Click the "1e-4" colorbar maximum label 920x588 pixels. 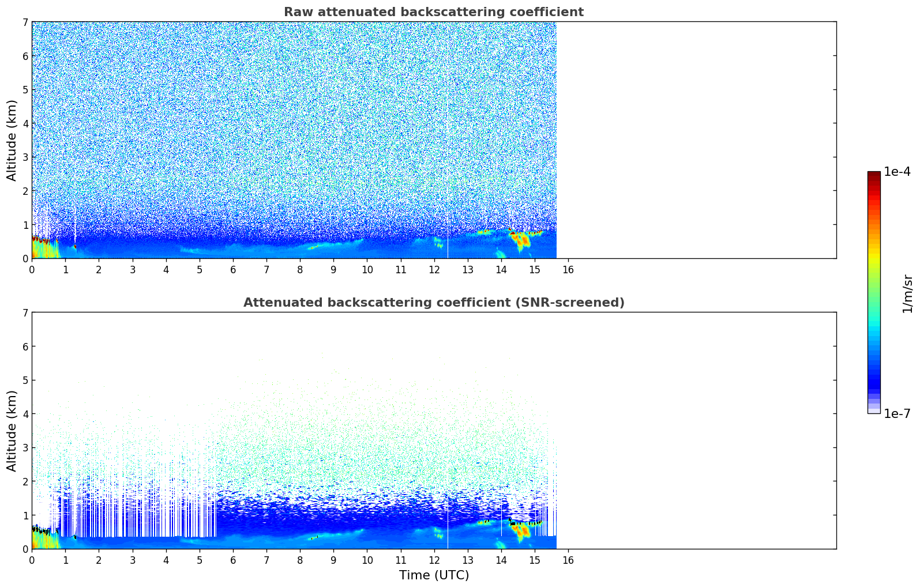pyautogui.click(x=897, y=172)
